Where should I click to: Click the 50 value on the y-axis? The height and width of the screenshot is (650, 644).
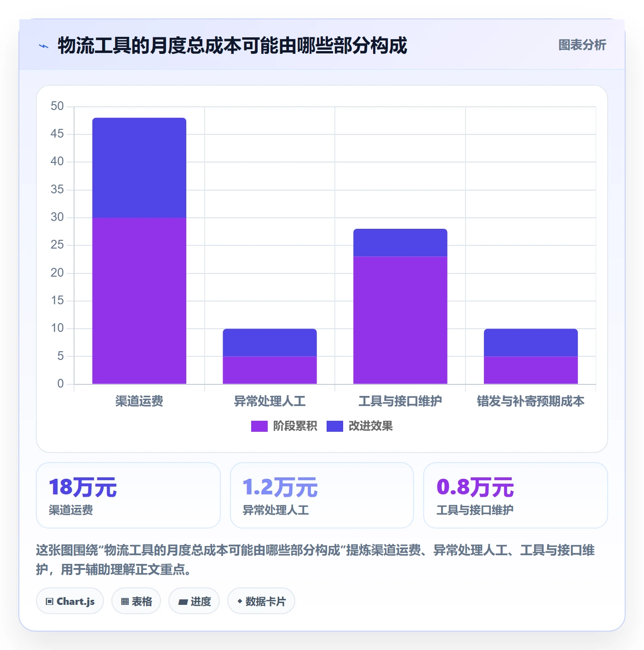57,106
